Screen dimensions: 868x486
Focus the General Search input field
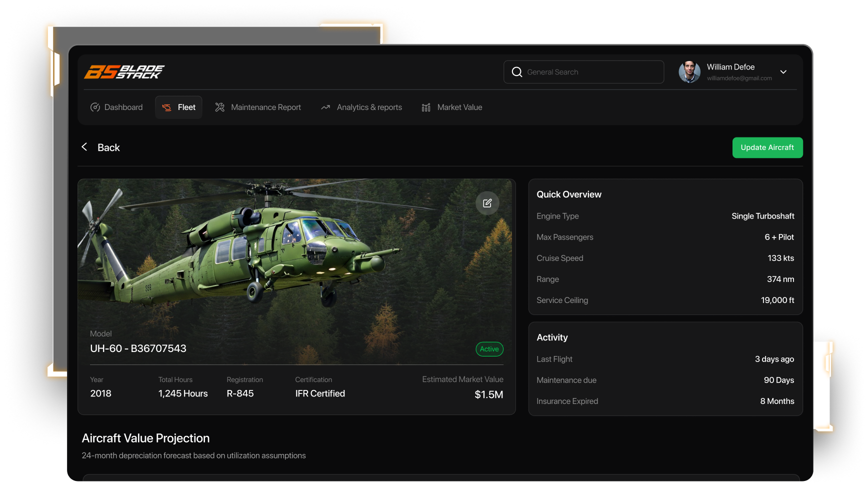[x=590, y=72]
